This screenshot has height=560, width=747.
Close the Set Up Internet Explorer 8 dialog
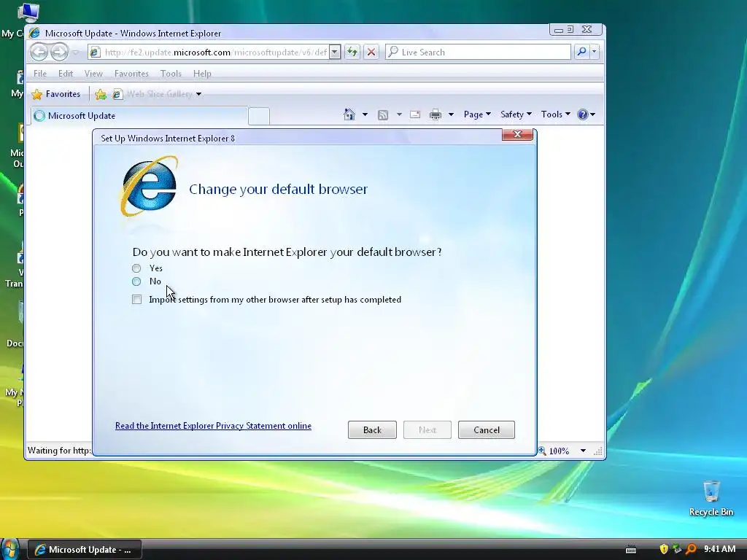click(x=517, y=134)
